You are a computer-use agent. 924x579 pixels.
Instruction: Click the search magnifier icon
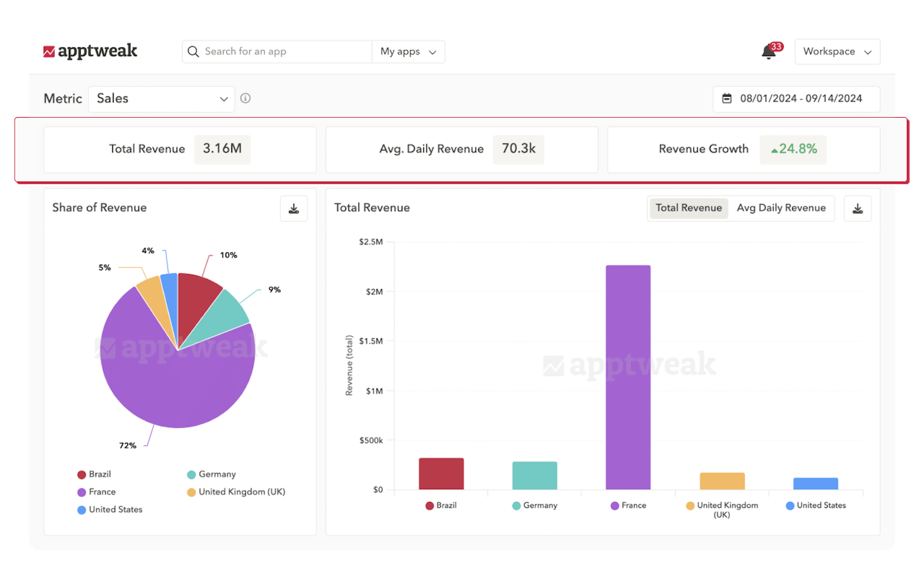193,51
